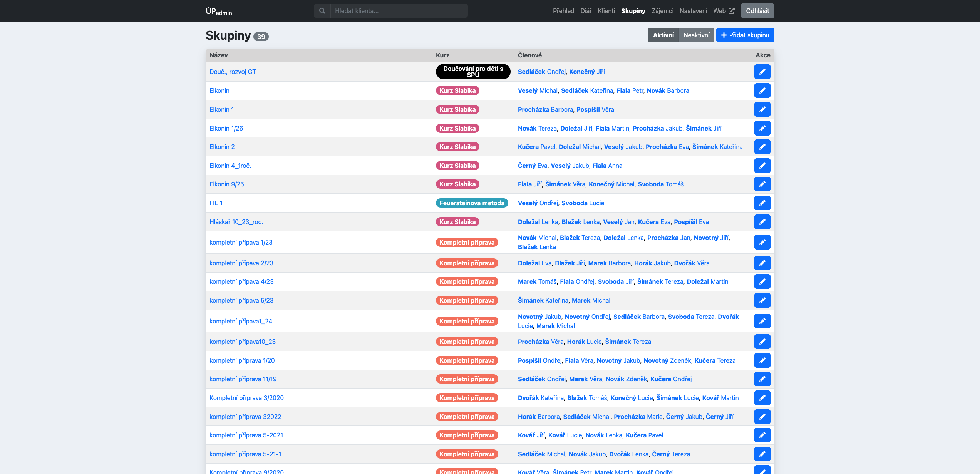Open the Klienti menu item
980x474 pixels.
[606, 11]
